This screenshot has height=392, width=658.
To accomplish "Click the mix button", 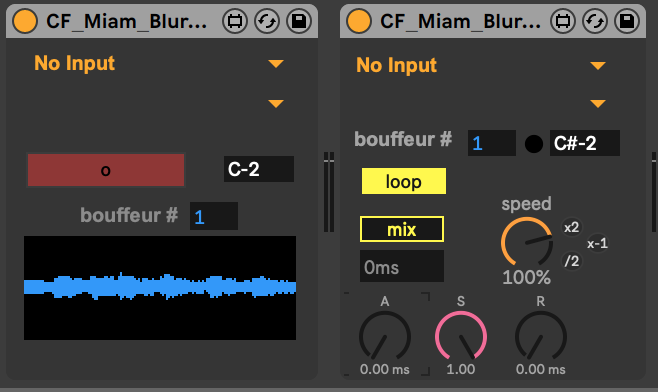I will point(402,229).
